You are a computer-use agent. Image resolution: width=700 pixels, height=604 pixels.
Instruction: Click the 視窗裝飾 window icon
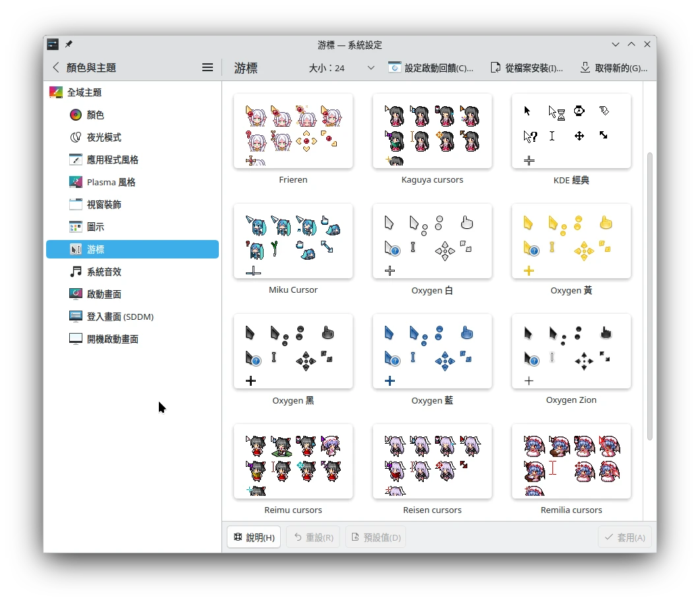[76, 204]
